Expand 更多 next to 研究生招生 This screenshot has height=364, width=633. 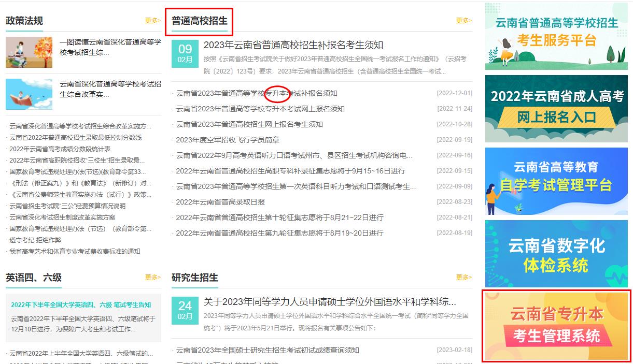463,278
